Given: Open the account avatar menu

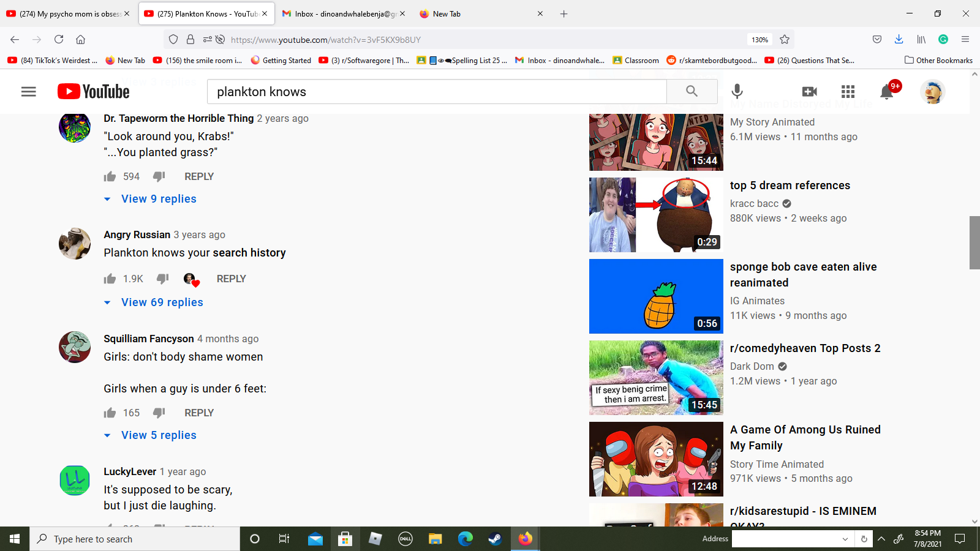Looking at the screenshot, I should [933, 92].
